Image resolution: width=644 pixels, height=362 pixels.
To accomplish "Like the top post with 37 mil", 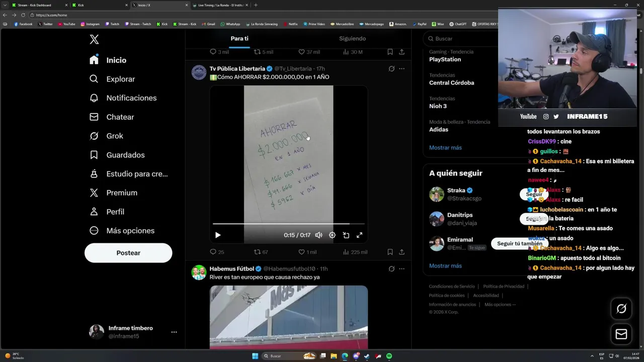I will (x=309, y=52).
